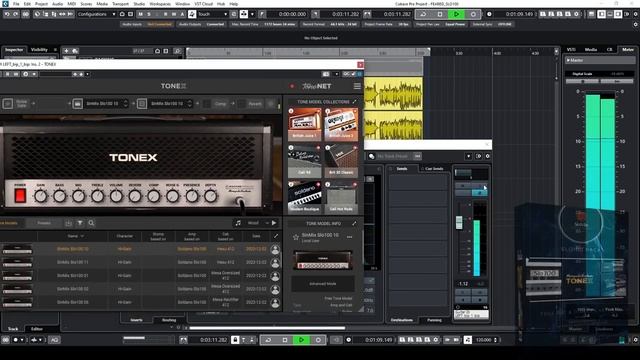Open the Touch automation mode dropdown
This screenshot has height=360, width=640.
212,14
